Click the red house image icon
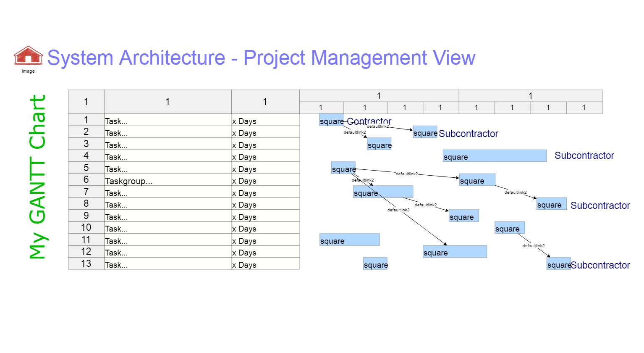 29,55
